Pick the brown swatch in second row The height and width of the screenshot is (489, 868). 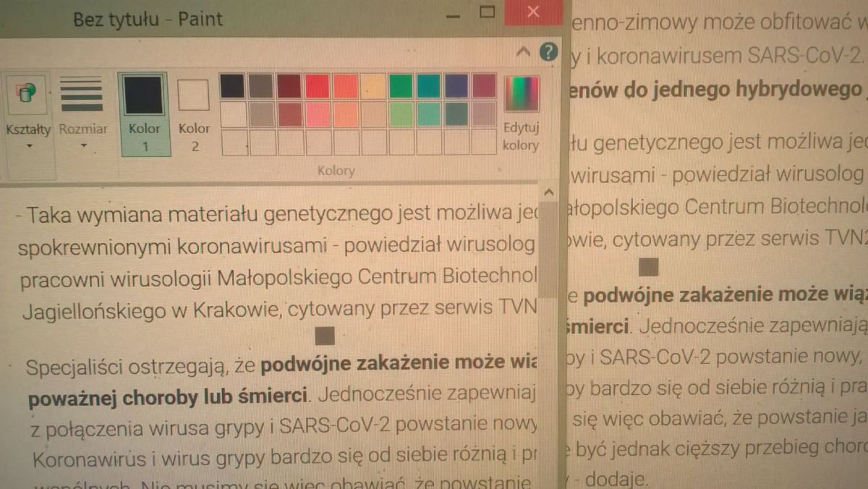[x=289, y=114]
